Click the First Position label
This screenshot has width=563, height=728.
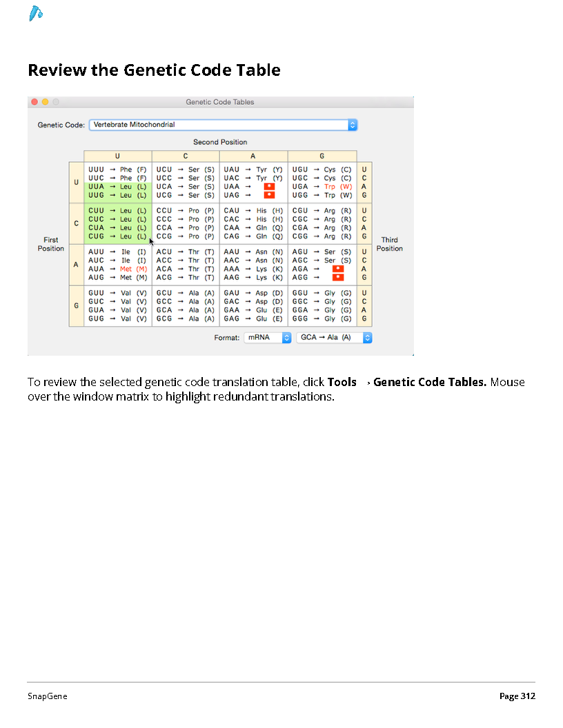tap(50, 244)
